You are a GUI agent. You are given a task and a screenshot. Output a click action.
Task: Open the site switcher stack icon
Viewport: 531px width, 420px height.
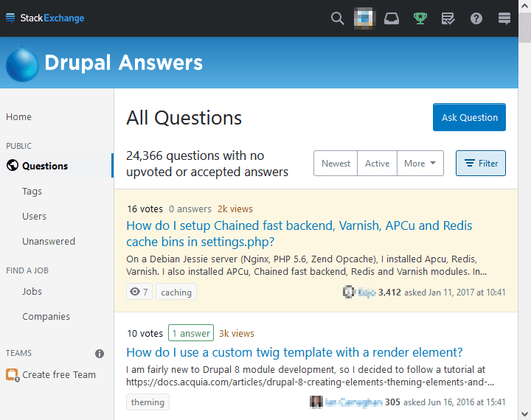coord(504,18)
